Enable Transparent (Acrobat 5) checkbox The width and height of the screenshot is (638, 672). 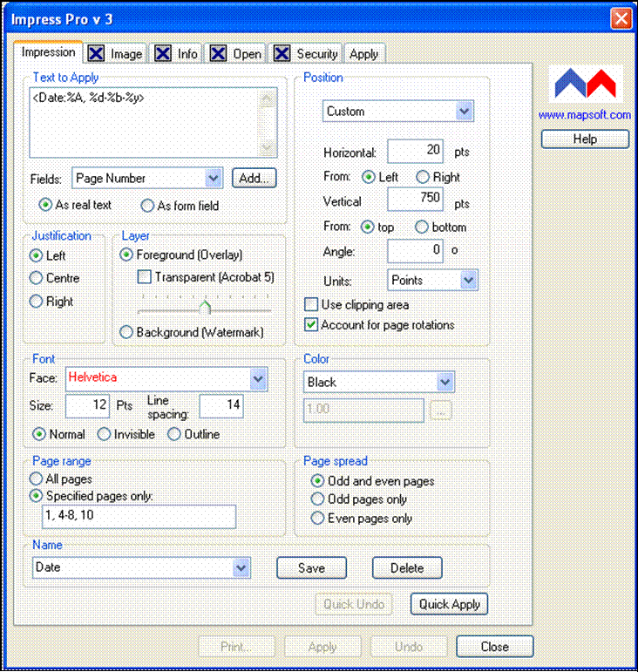(x=145, y=277)
